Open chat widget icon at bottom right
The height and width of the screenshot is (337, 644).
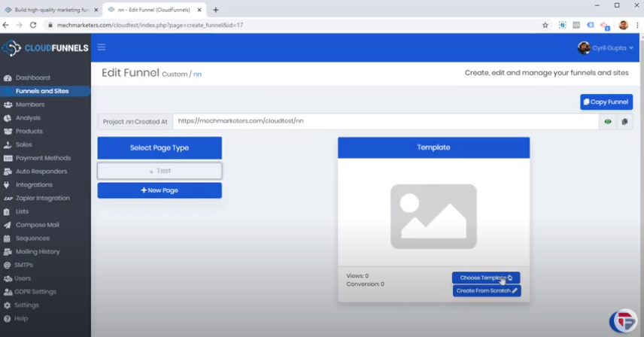623,320
